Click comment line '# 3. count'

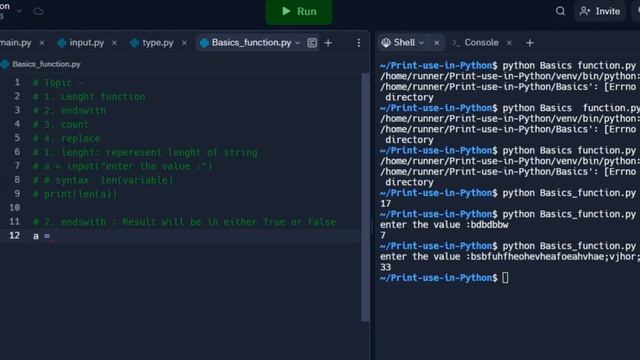click(60, 124)
